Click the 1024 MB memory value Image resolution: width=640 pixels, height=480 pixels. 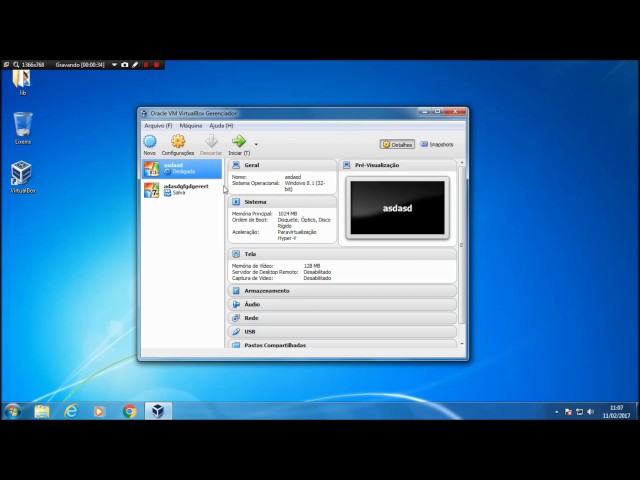point(287,213)
